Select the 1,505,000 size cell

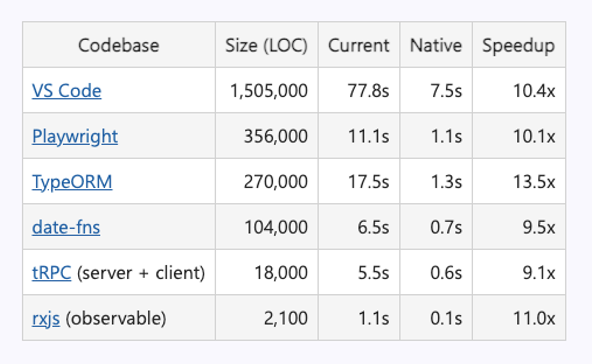pos(266,90)
